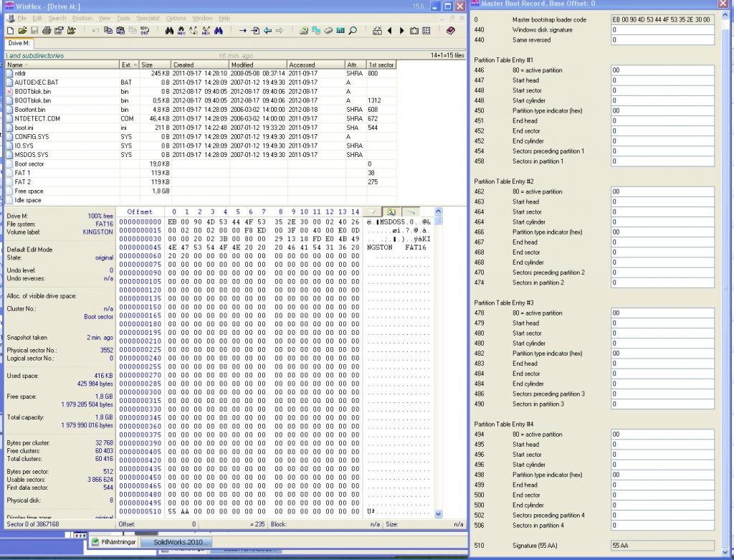
Task: Click the magnifying glass toolbar icon
Action: coord(353,31)
